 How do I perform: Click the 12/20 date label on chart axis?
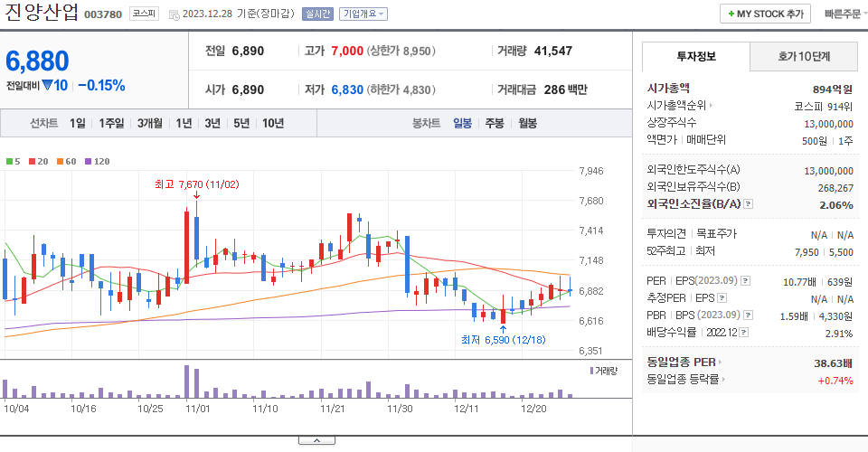tap(533, 409)
